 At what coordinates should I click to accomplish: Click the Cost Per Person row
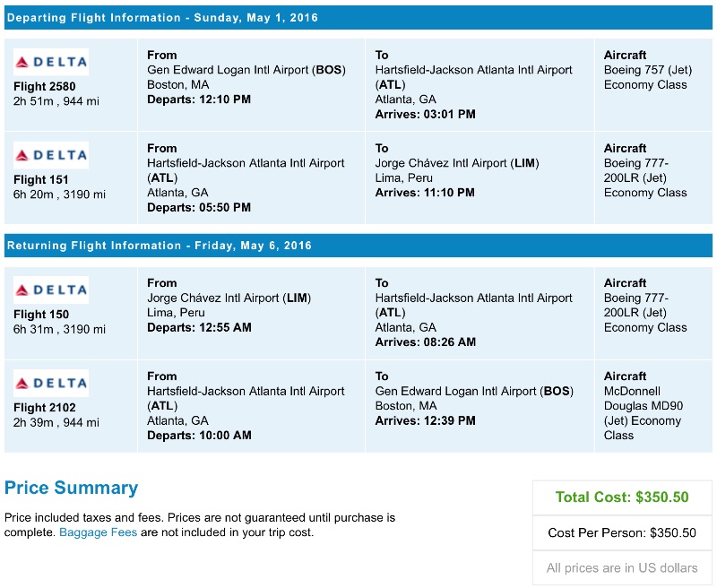point(622,532)
